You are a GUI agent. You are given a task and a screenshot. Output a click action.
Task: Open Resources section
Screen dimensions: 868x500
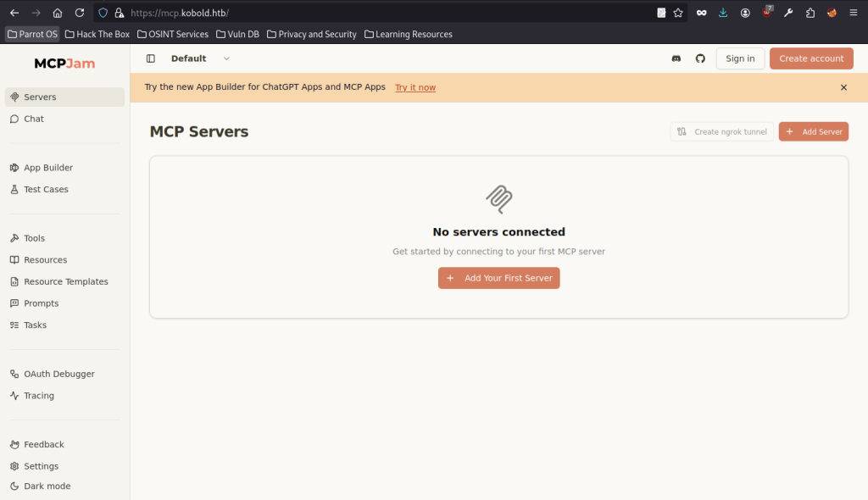point(64,259)
